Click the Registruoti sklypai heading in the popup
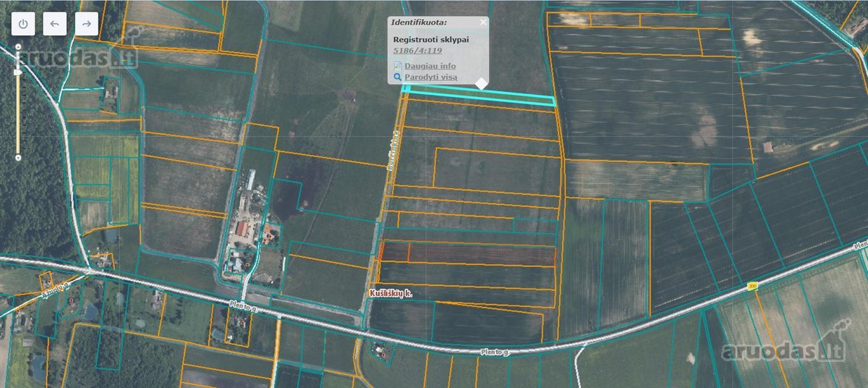 (431, 39)
